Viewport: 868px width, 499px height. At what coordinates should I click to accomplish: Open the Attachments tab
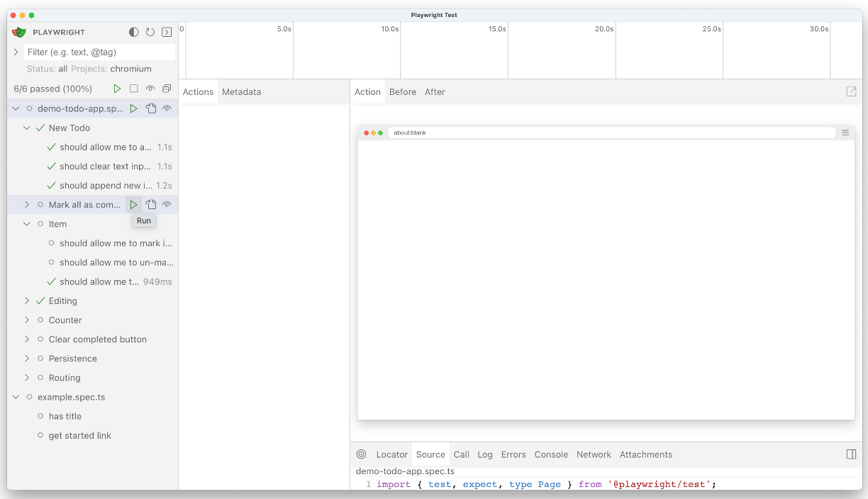tap(646, 454)
